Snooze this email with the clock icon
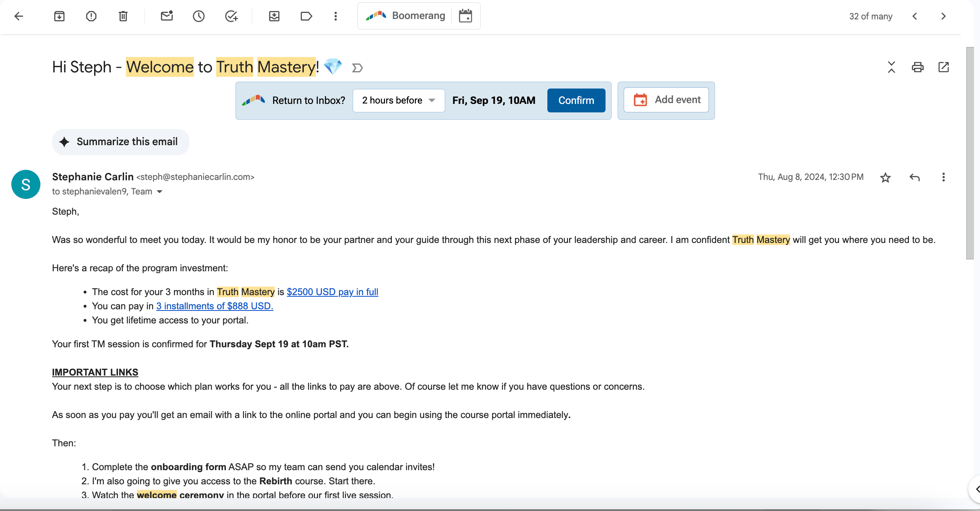Image resolution: width=980 pixels, height=511 pixels. (199, 16)
